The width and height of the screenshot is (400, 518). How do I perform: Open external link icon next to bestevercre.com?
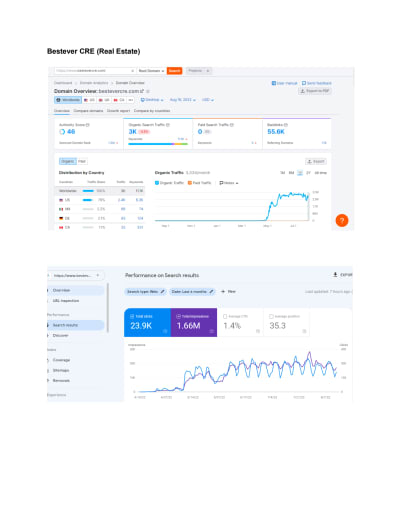pyautogui.click(x=142, y=91)
